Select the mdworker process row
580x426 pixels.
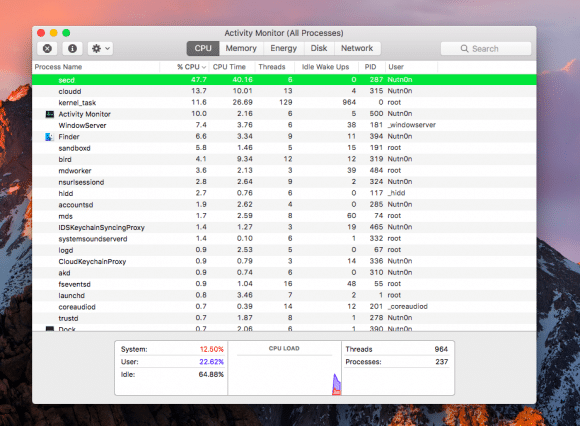point(284,170)
